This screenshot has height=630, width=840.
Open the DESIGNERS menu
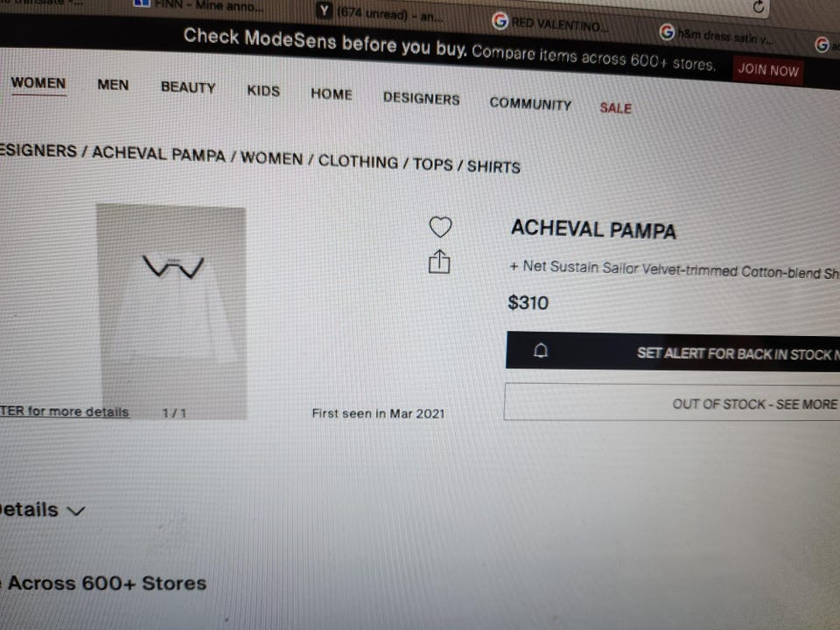click(x=421, y=99)
